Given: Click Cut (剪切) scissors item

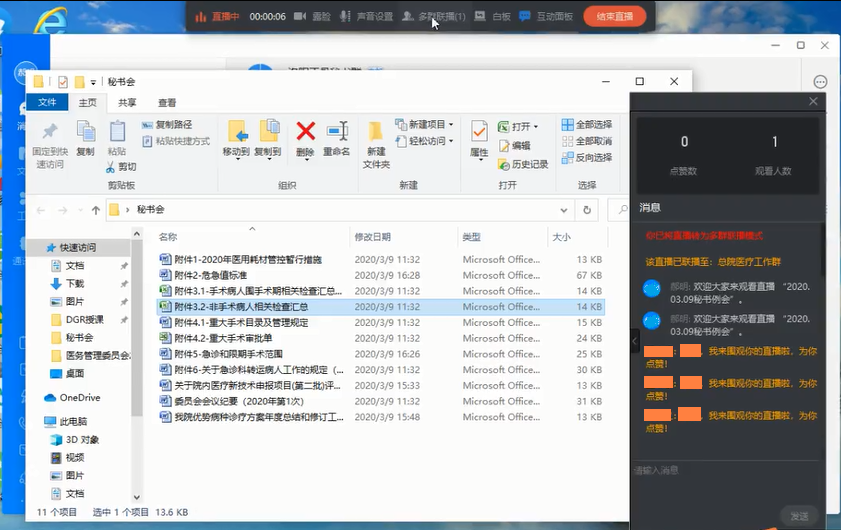Looking at the screenshot, I should [x=121, y=167].
